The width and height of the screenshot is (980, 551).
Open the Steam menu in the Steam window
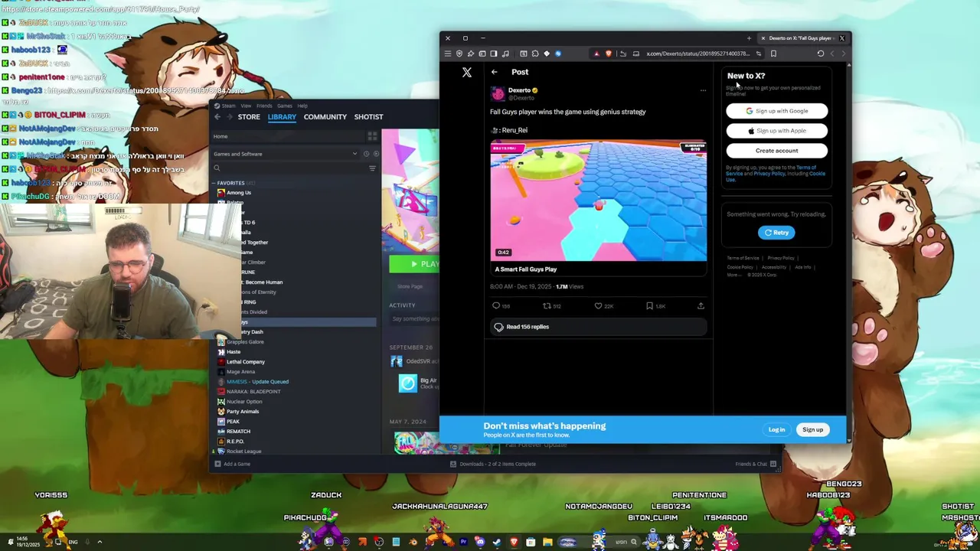click(x=228, y=106)
